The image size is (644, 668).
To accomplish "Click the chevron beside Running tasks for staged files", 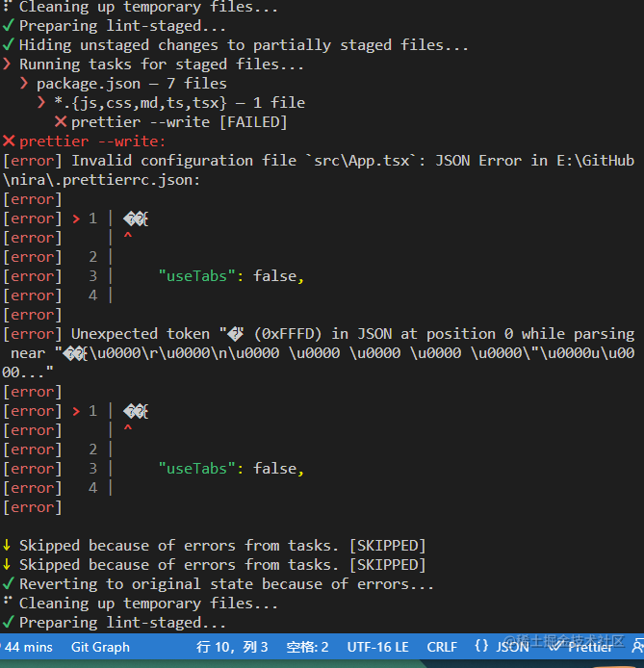I will tap(7, 64).
